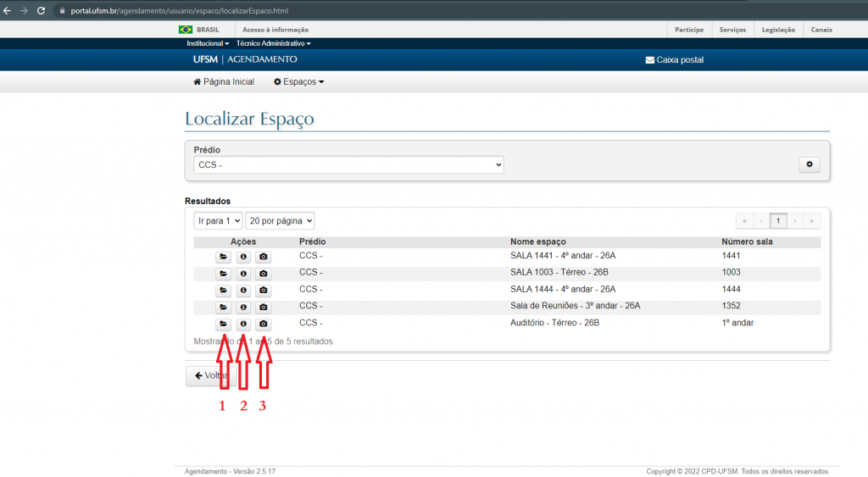This screenshot has height=477, width=868.
Task: Open folder icon for SALA 1441 row
Action: pos(223,257)
